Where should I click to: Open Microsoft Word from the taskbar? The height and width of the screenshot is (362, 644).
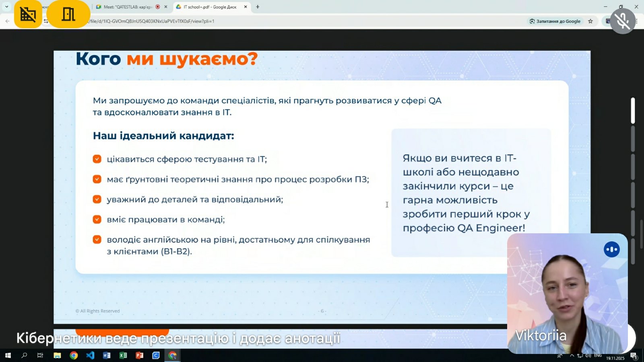pyautogui.click(x=106, y=356)
